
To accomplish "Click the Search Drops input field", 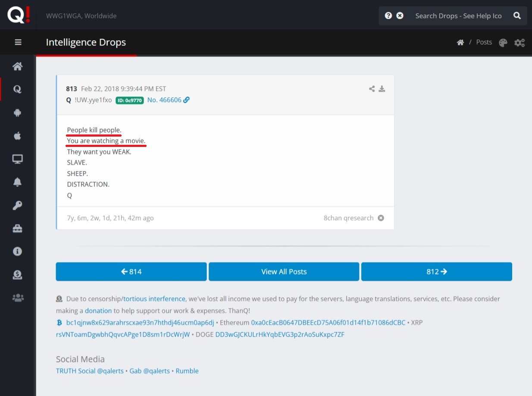I will (x=459, y=16).
